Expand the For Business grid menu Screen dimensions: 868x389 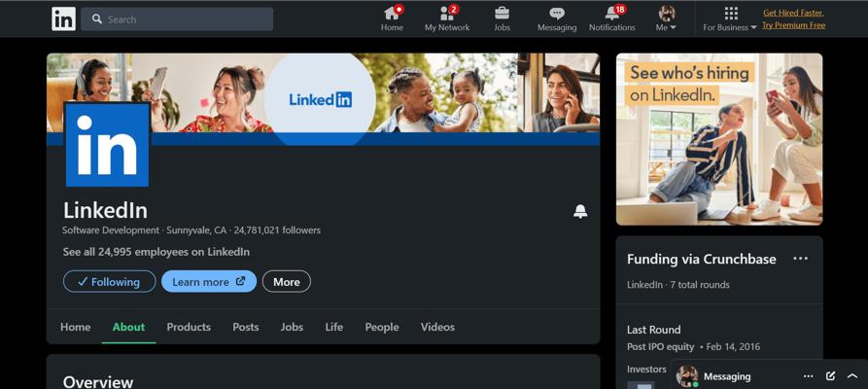pos(730,18)
